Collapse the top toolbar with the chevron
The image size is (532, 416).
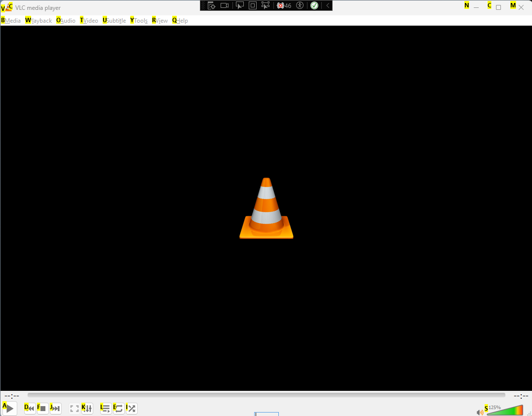point(328,5)
